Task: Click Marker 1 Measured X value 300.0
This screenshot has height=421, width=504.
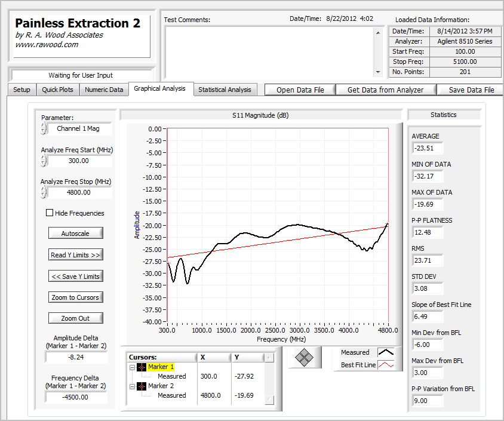Action: [209, 376]
